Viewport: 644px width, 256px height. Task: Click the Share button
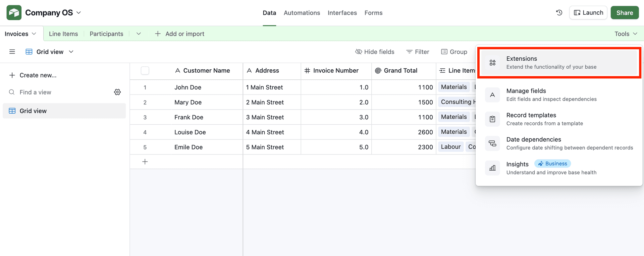pyautogui.click(x=625, y=13)
